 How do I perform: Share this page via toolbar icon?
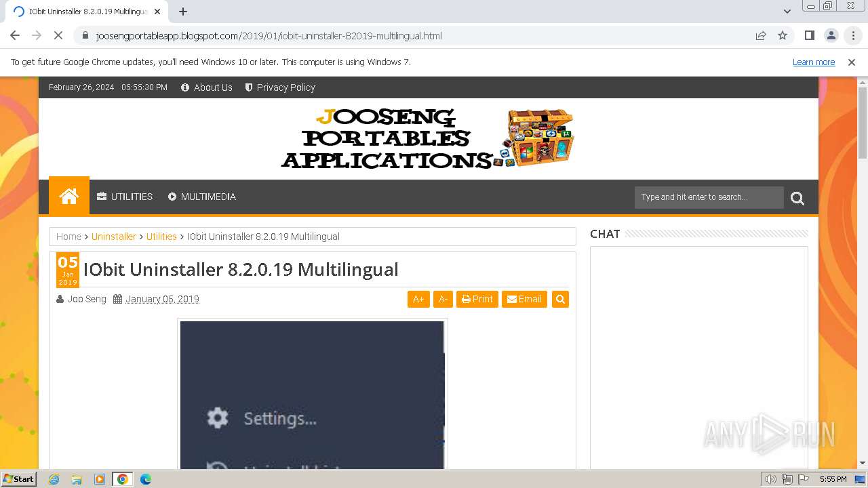coord(761,35)
